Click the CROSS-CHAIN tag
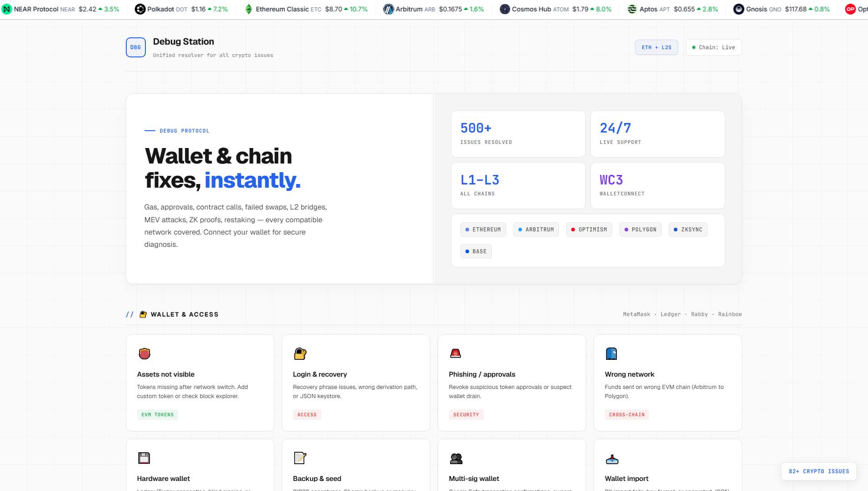This screenshot has width=868, height=491. pos(627,414)
